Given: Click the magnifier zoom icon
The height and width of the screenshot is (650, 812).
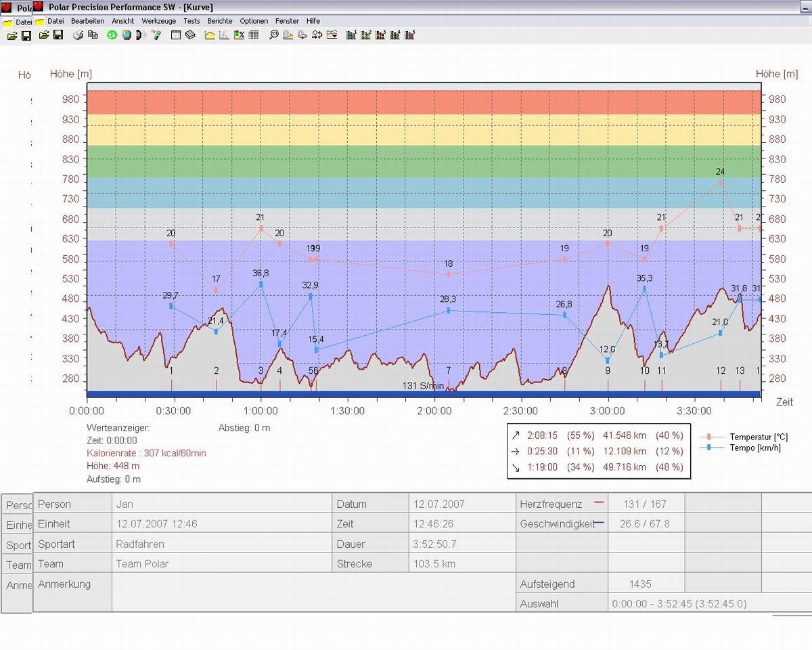Looking at the screenshot, I should [x=273, y=35].
